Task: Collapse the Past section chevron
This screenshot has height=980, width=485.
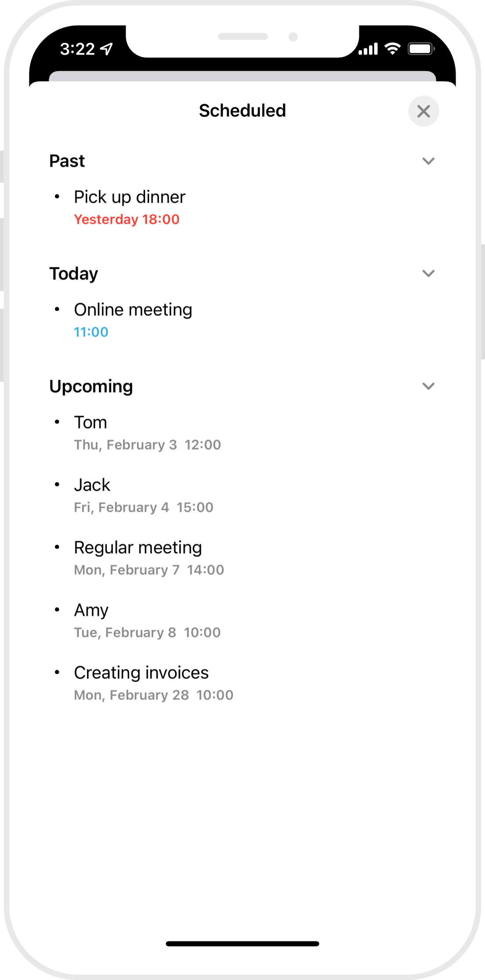Action: (428, 161)
